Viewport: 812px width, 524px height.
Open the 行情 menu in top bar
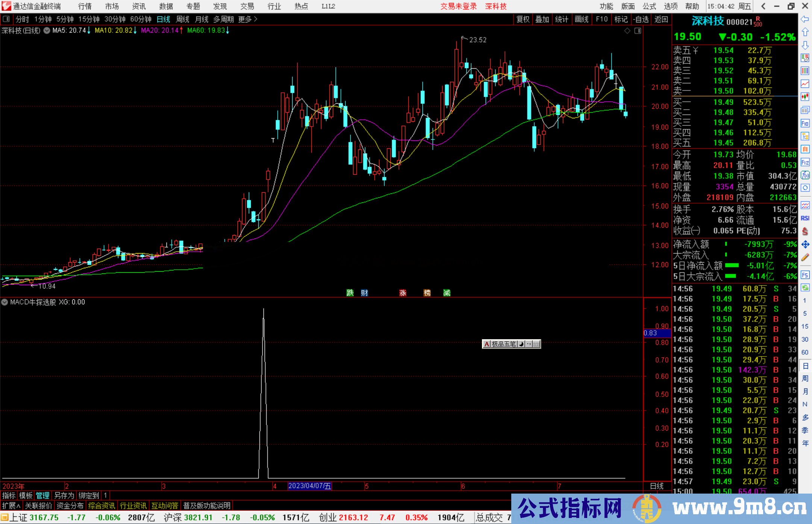(x=85, y=6)
